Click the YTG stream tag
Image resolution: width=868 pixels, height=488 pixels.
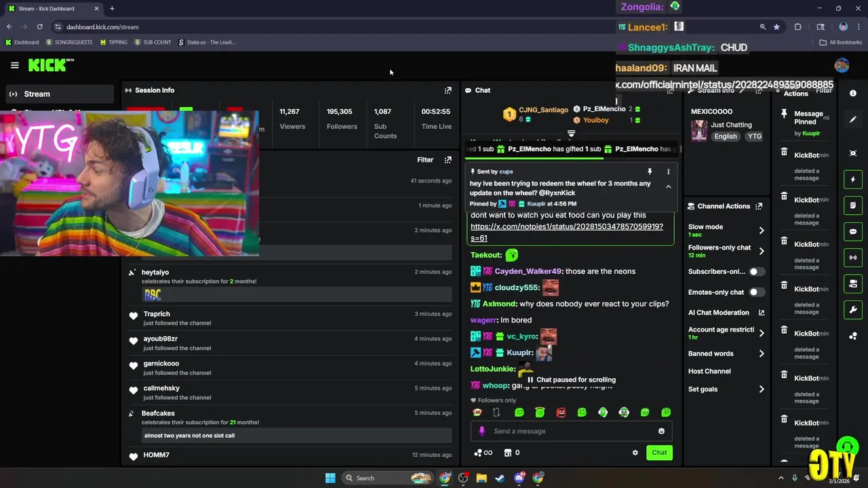point(754,136)
